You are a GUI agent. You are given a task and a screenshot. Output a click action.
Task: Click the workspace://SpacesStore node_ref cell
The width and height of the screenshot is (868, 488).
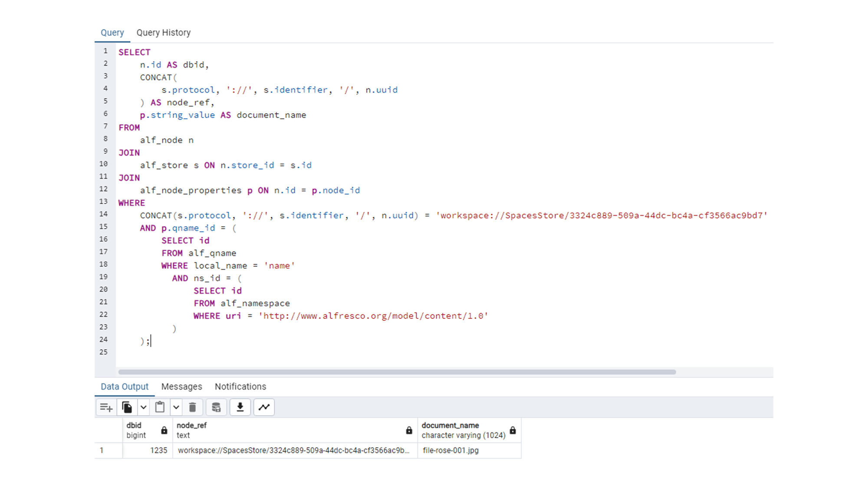pos(295,450)
